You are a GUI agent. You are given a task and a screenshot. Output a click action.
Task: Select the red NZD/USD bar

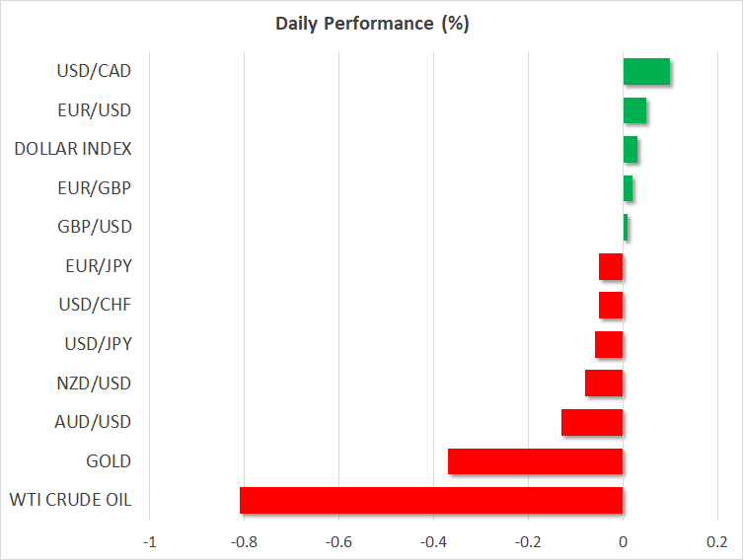[604, 383]
